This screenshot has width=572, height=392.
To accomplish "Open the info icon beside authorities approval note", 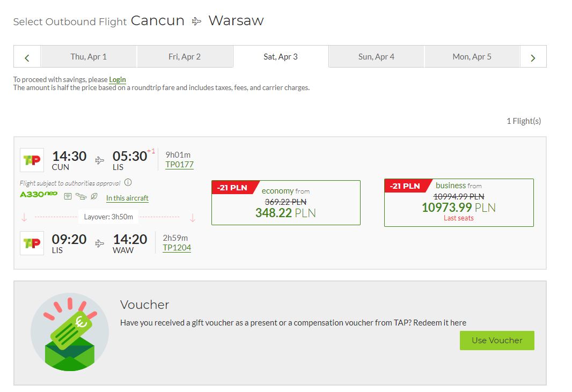I will [128, 182].
